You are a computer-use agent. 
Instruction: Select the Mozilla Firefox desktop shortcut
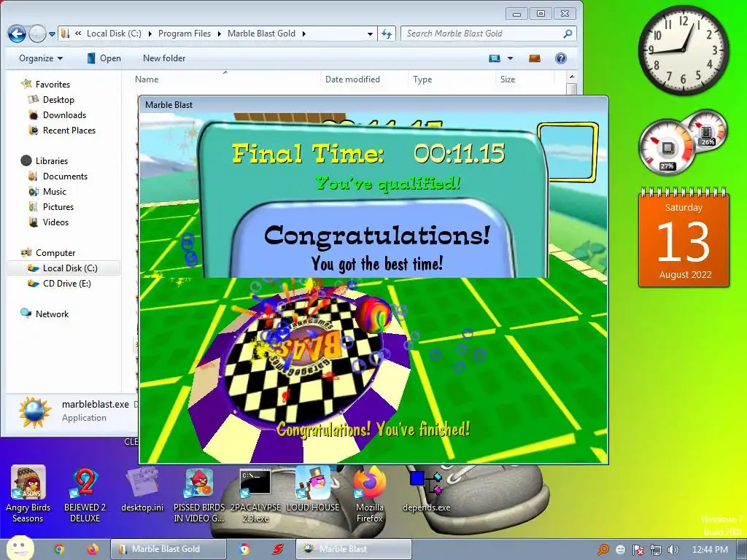pyautogui.click(x=369, y=495)
